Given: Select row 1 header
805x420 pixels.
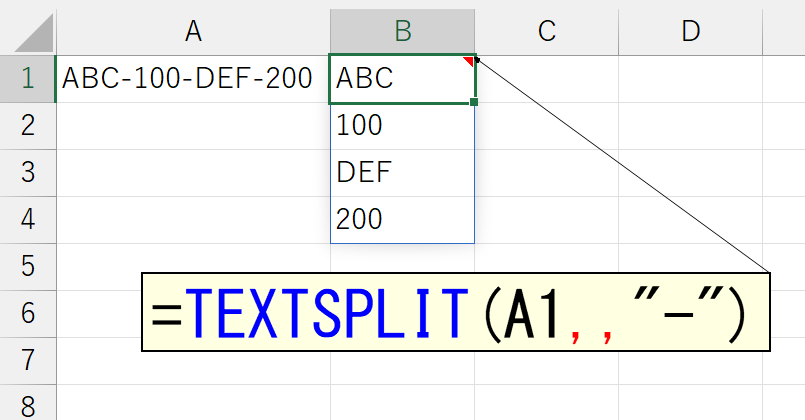Looking at the screenshot, I should click(28, 79).
